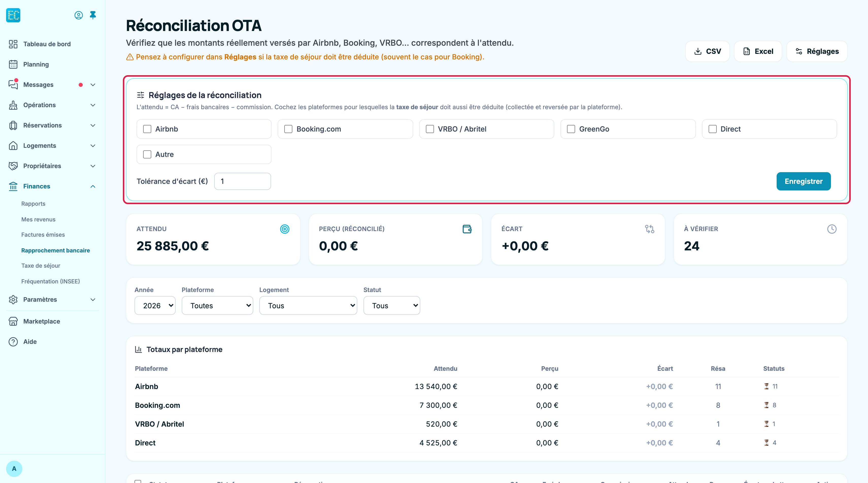
Task: Click the EC app logo
Action: point(13,15)
